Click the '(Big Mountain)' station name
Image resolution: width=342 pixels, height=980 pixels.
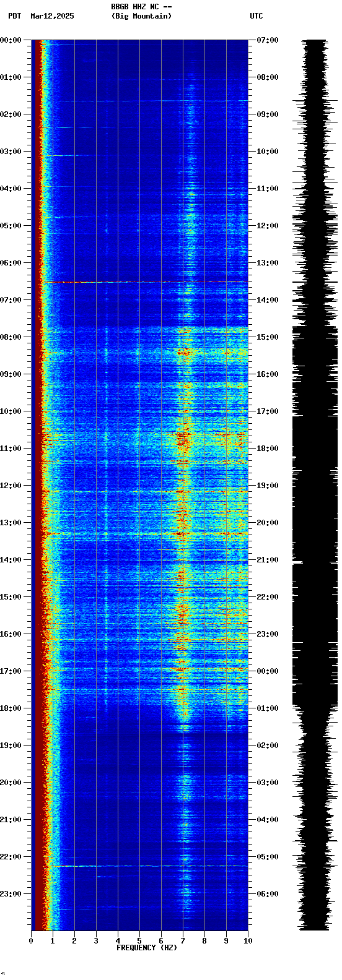pos(141,16)
